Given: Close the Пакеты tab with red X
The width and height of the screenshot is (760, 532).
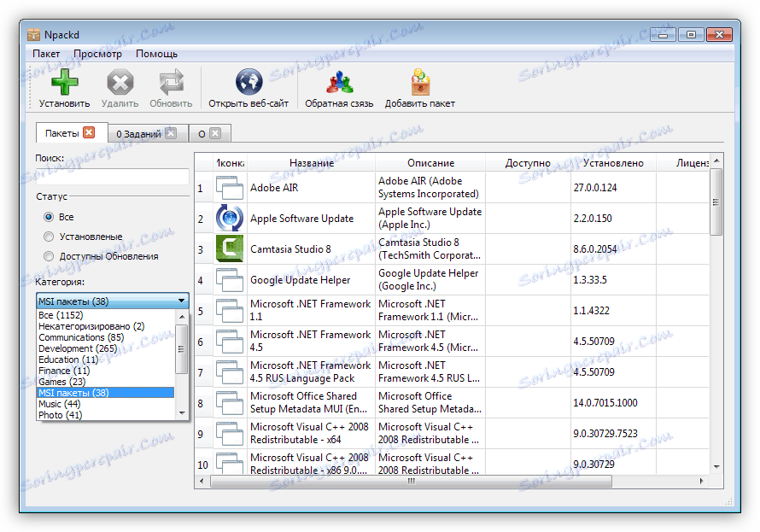Looking at the screenshot, I should pyautogui.click(x=89, y=132).
